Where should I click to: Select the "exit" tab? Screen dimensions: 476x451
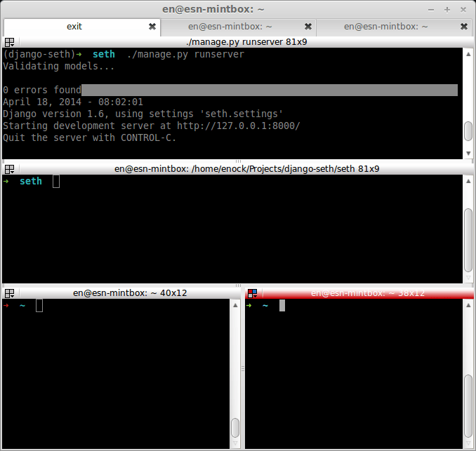[74, 27]
